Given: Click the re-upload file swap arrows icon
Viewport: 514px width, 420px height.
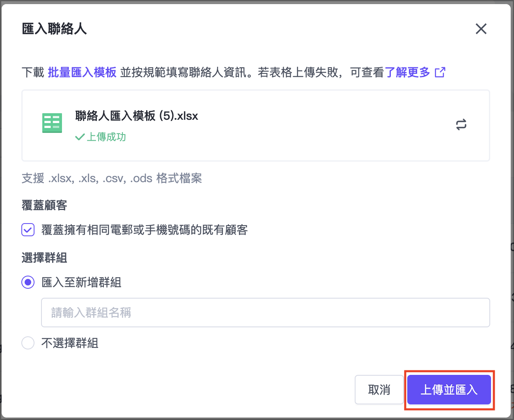Looking at the screenshot, I should click(x=461, y=125).
